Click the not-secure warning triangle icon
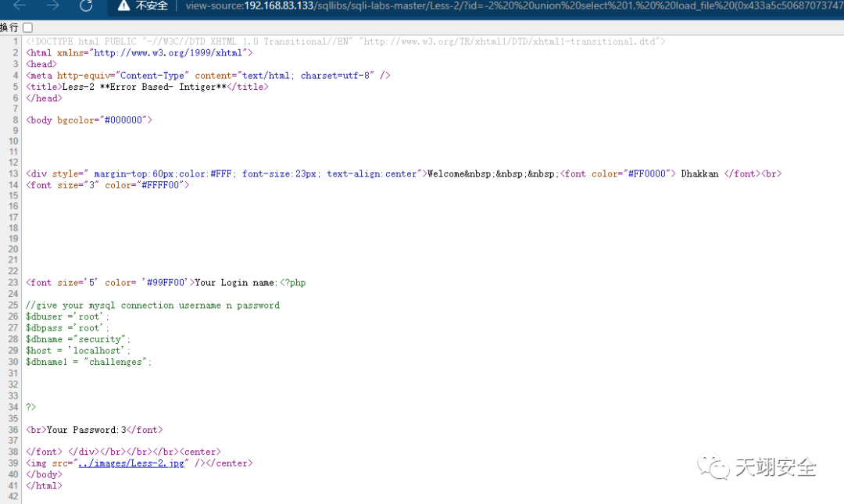This screenshot has height=504, width=844. pos(123,6)
